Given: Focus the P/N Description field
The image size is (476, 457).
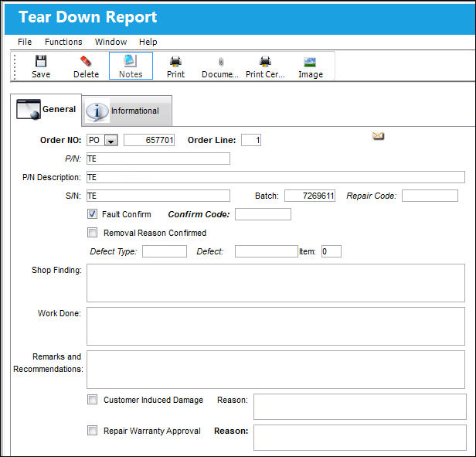Looking at the screenshot, I should [276, 177].
